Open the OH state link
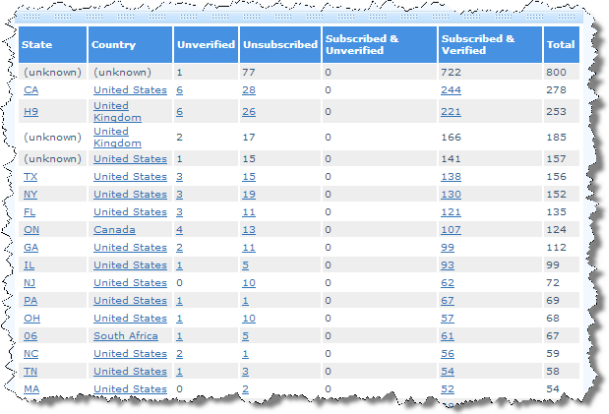The height and width of the screenshot is (414, 609). (x=32, y=318)
